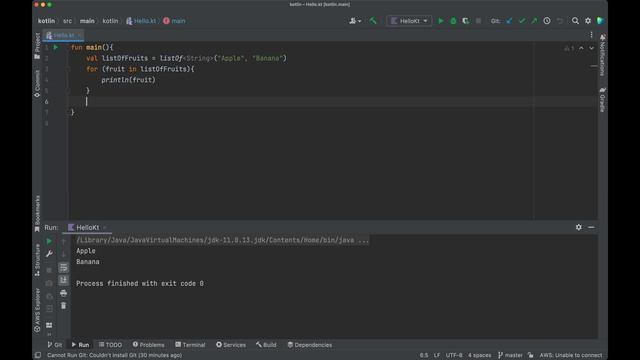
Task: Print the console output with the printer icon
Action: [63, 293]
